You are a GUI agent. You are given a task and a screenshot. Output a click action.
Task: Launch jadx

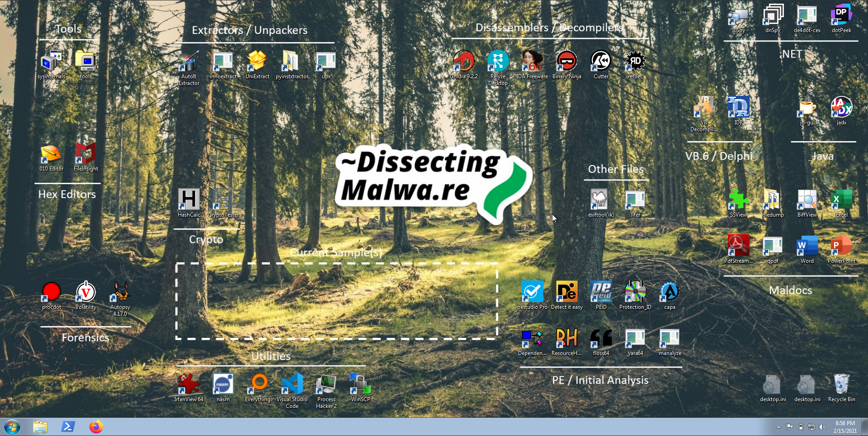[841, 111]
